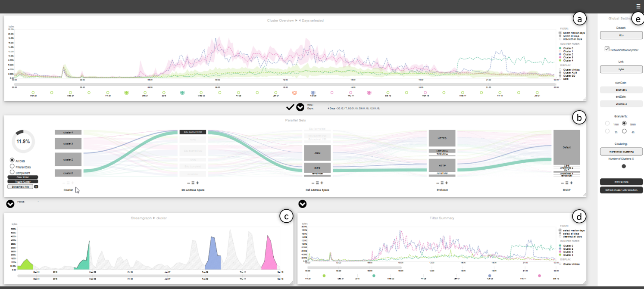
Task: Expand the chevron beside the Focus label
Action: (10, 203)
